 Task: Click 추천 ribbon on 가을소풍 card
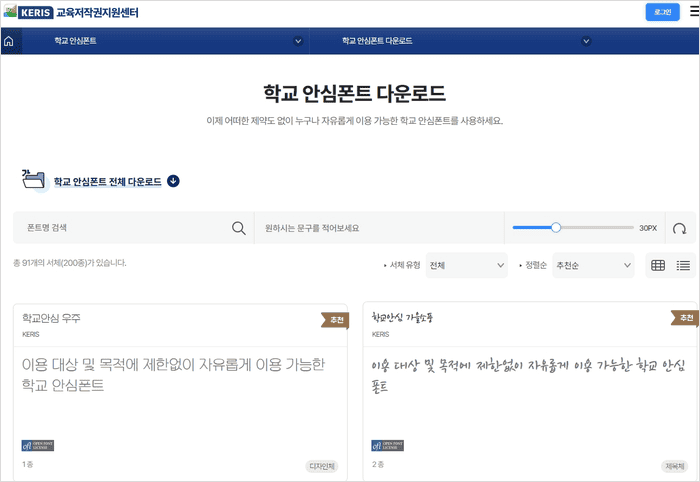point(685,318)
